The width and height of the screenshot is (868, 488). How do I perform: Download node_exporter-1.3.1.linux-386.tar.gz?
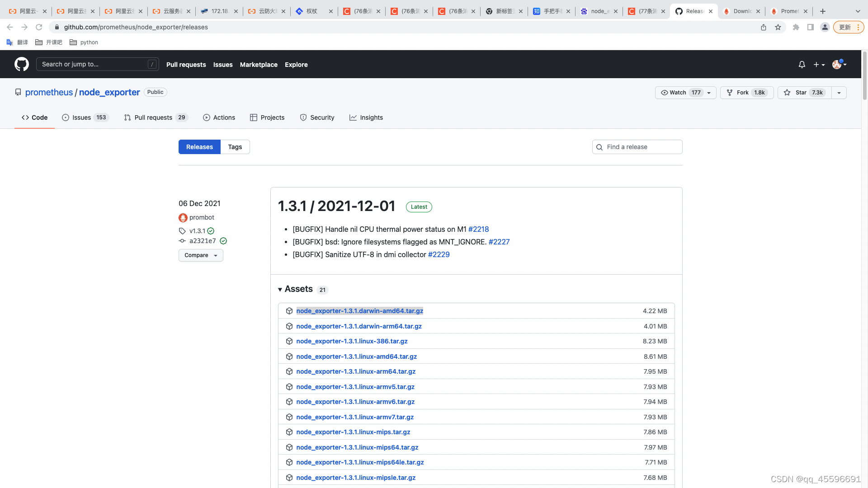pos(352,341)
